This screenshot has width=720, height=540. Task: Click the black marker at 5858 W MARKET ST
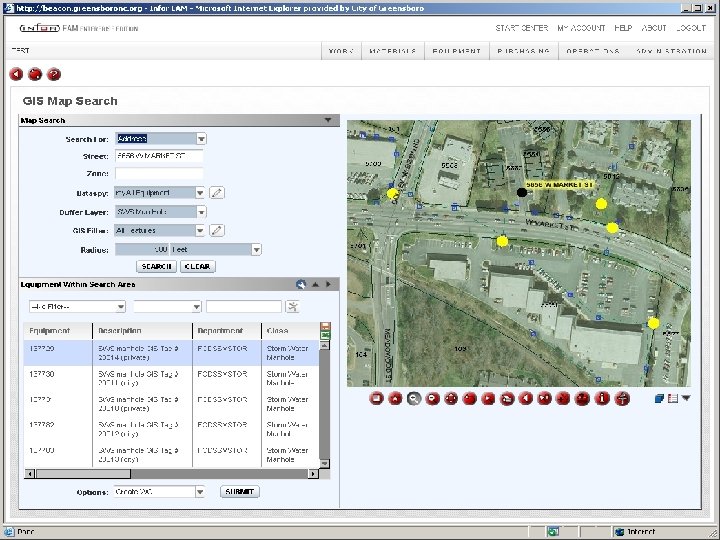coord(522,192)
